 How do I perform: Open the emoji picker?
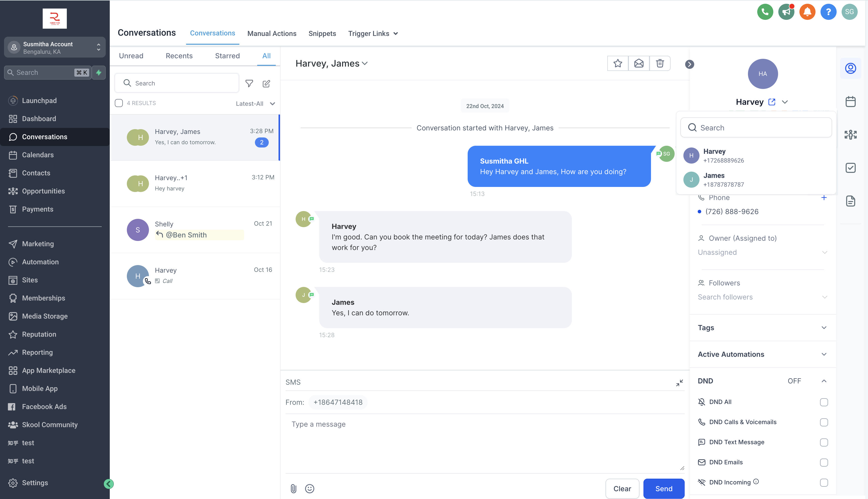click(x=310, y=488)
